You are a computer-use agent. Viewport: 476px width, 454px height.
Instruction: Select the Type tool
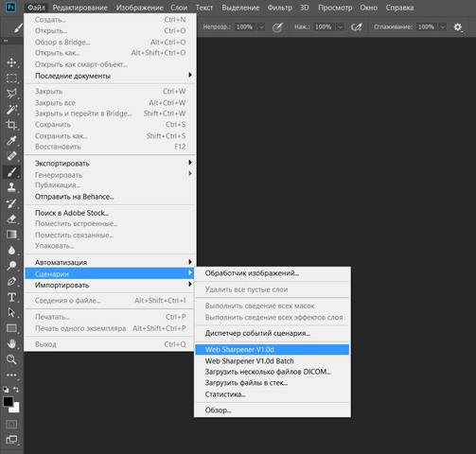[11, 297]
